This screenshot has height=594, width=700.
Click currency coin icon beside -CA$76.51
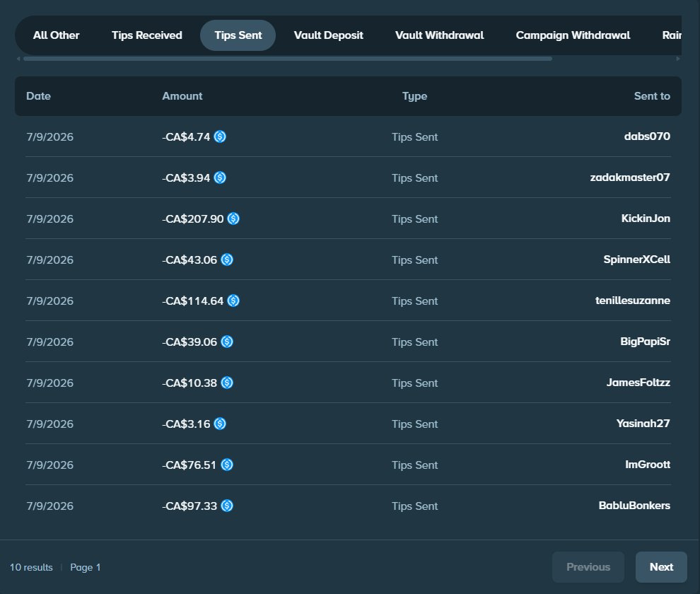[227, 465]
